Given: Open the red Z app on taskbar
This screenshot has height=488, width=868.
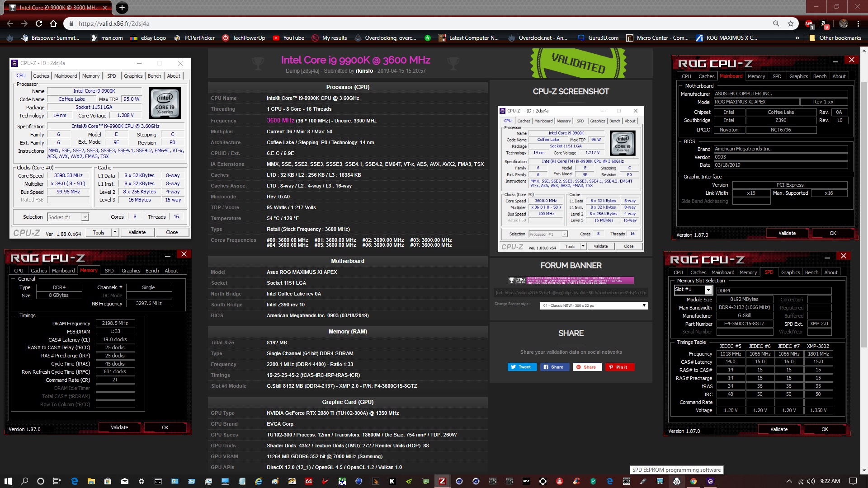Looking at the screenshot, I should click(x=442, y=481).
